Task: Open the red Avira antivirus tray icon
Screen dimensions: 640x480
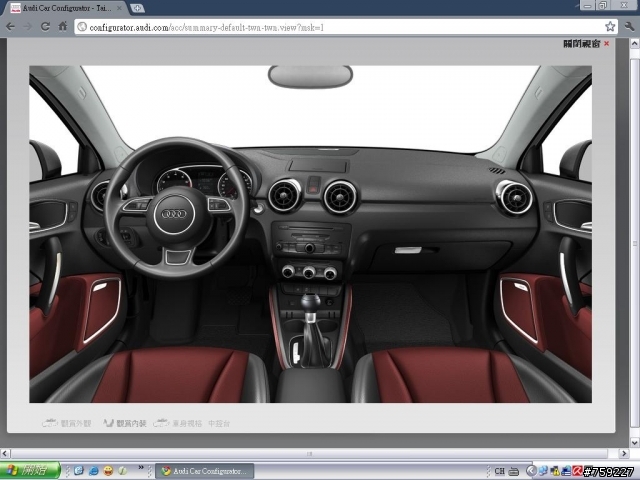Action: [577, 471]
